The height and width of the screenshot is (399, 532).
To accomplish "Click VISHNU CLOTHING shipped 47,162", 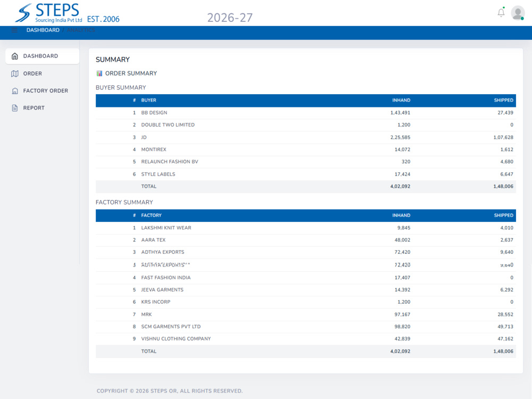I will [505, 339].
